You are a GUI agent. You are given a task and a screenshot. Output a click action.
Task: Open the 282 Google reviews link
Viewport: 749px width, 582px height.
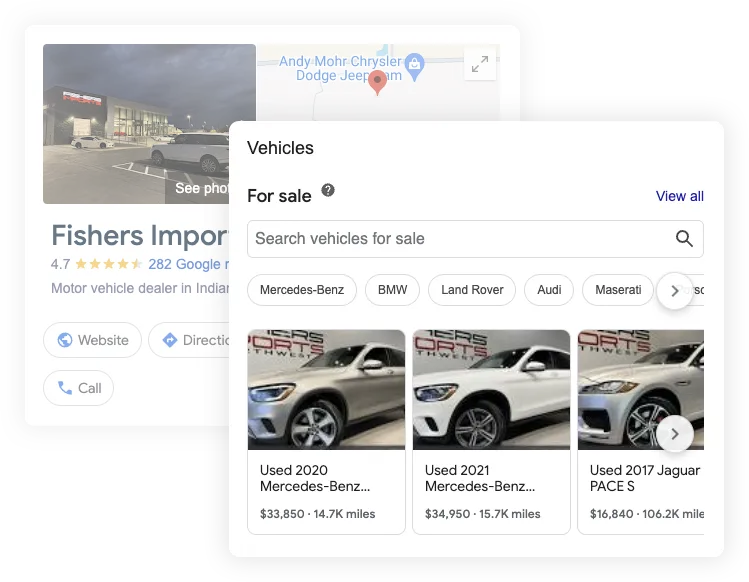click(x=189, y=264)
